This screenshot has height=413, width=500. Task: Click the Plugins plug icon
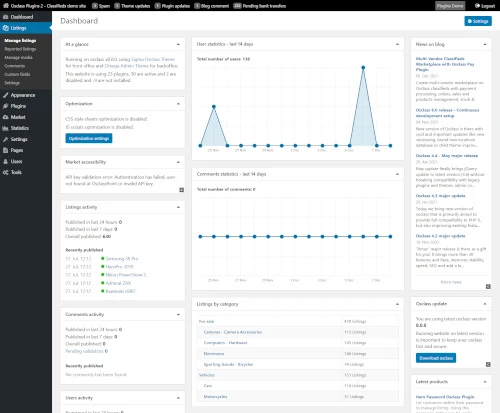tap(6, 106)
